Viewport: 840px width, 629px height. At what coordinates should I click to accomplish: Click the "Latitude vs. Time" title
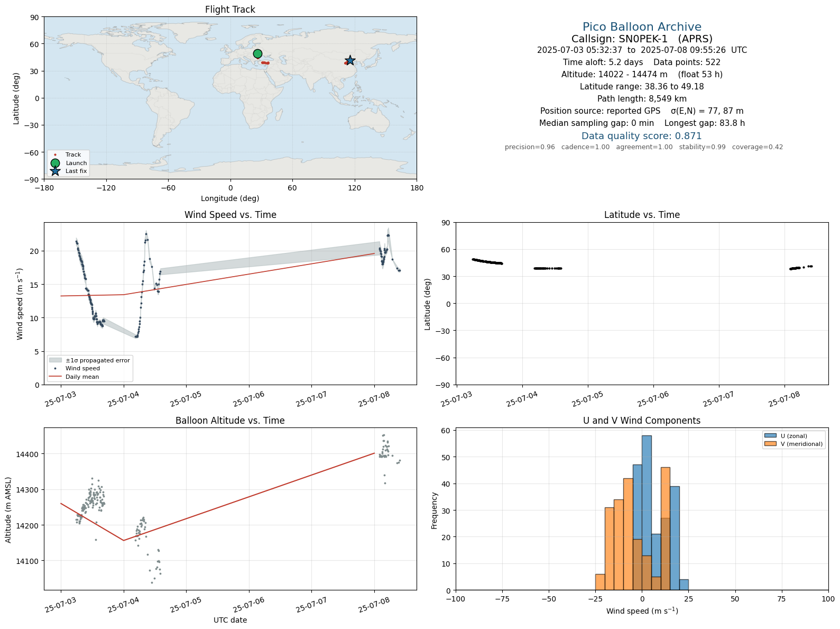pyautogui.click(x=642, y=215)
